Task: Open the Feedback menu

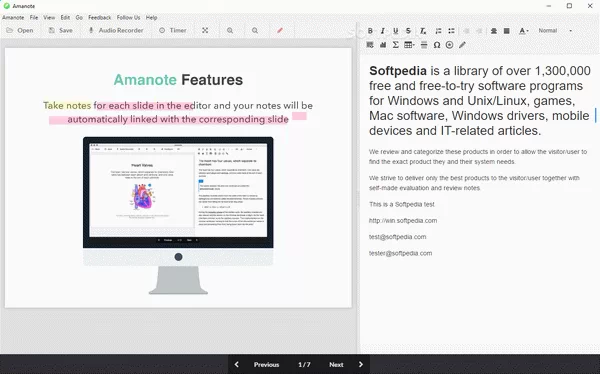Action: [x=99, y=17]
